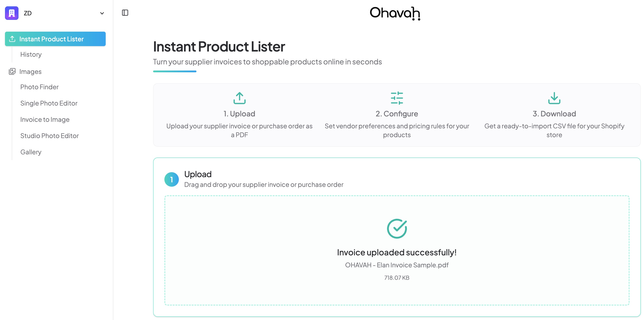This screenshot has height=320, width=644.
Task: Click the upload icon on Instant Product Lister
Action: point(12,39)
